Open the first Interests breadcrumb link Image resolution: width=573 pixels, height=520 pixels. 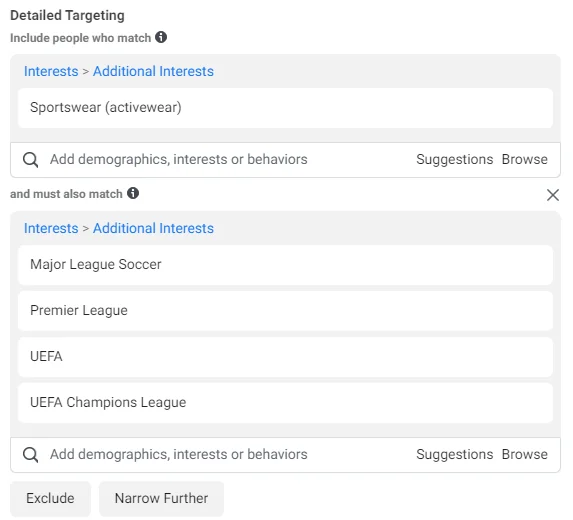tap(51, 71)
